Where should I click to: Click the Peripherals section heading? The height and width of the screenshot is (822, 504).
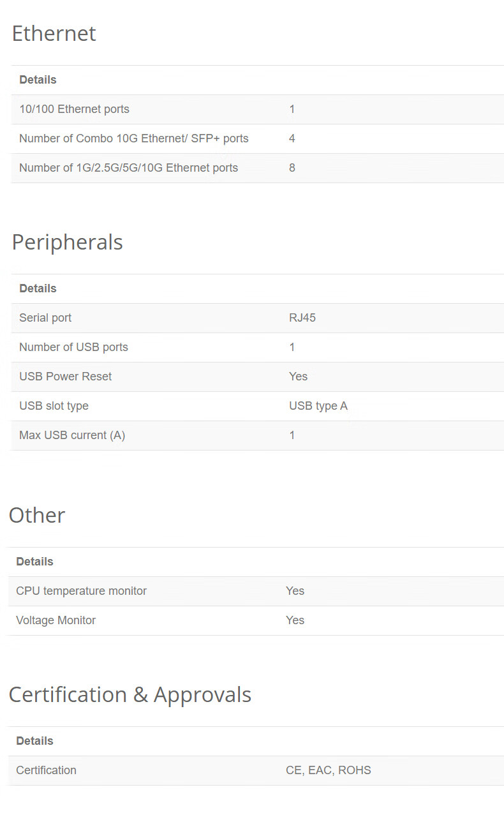click(67, 243)
